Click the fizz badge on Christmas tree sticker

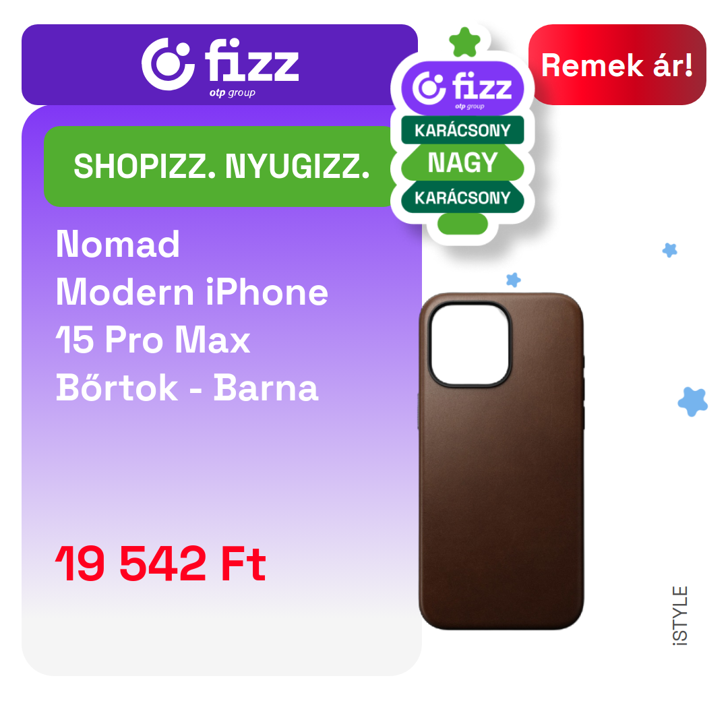click(462, 88)
